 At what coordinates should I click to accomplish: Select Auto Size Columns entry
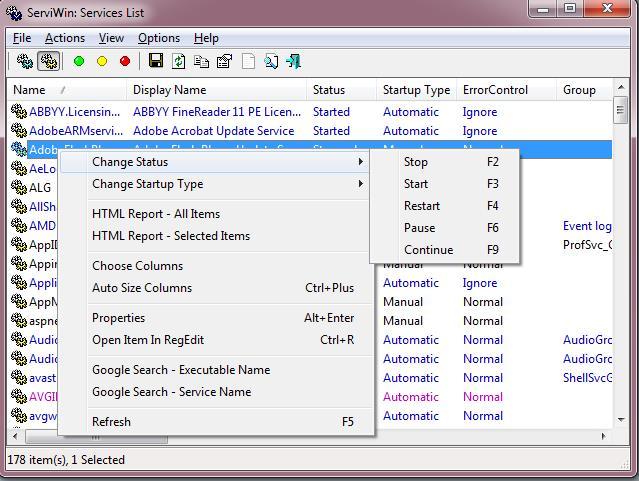pyautogui.click(x=215, y=288)
